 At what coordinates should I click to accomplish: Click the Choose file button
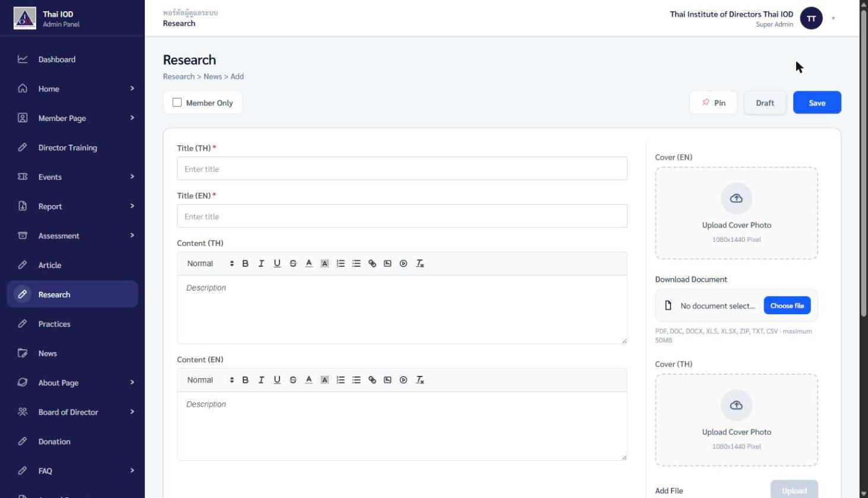coord(787,306)
